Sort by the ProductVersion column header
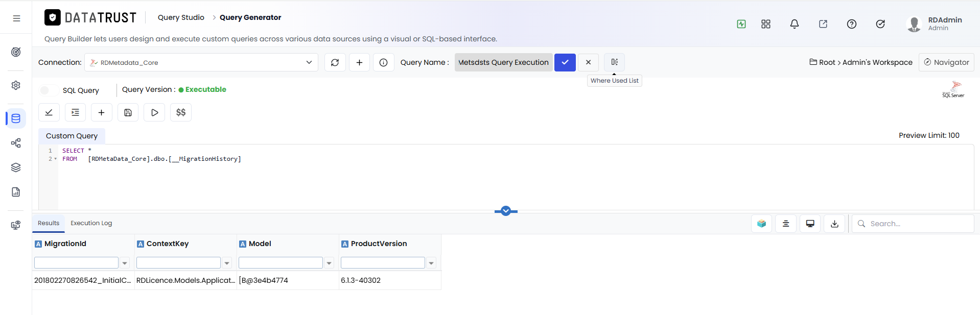The height and width of the screenshot is (315, 980). tap(379, 244)
